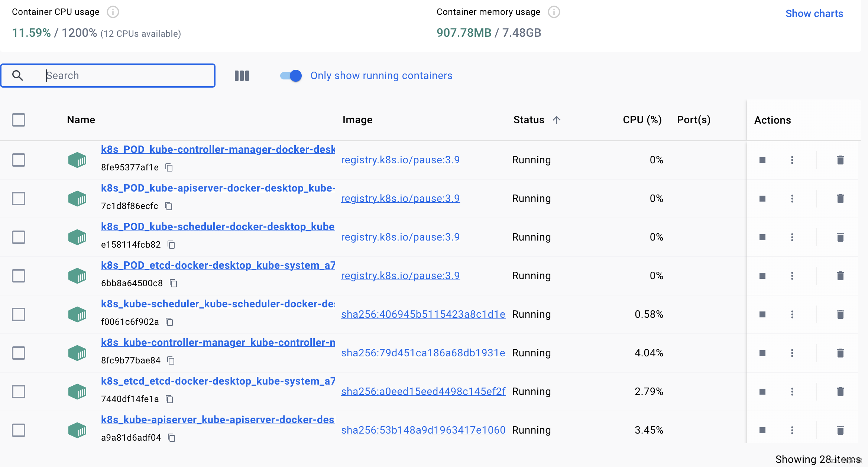This screenshot has height=467, width=868.
Task: Stop the 8fe95377af1e container
Action: (x=762, y=160)
